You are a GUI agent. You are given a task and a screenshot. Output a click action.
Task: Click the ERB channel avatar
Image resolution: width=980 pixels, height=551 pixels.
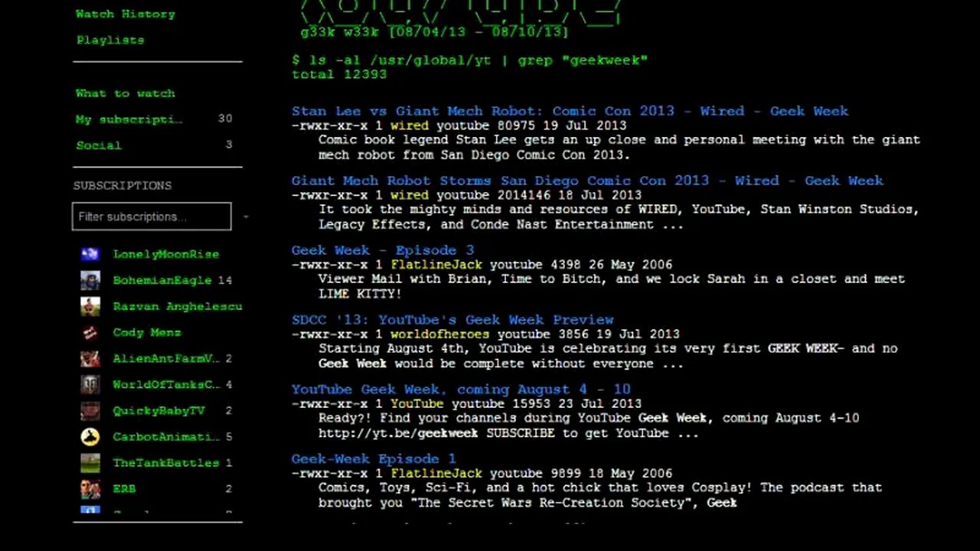[90, 489]
